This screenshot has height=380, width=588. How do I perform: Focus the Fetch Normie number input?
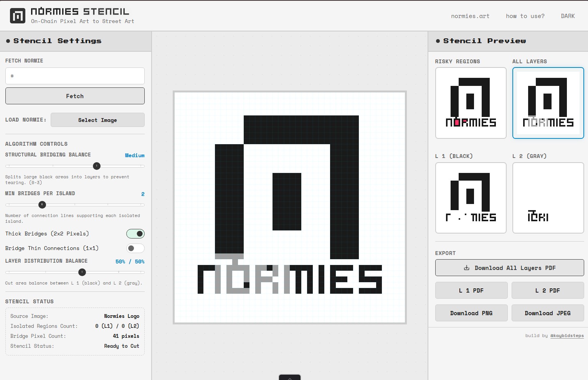(75, 76)
